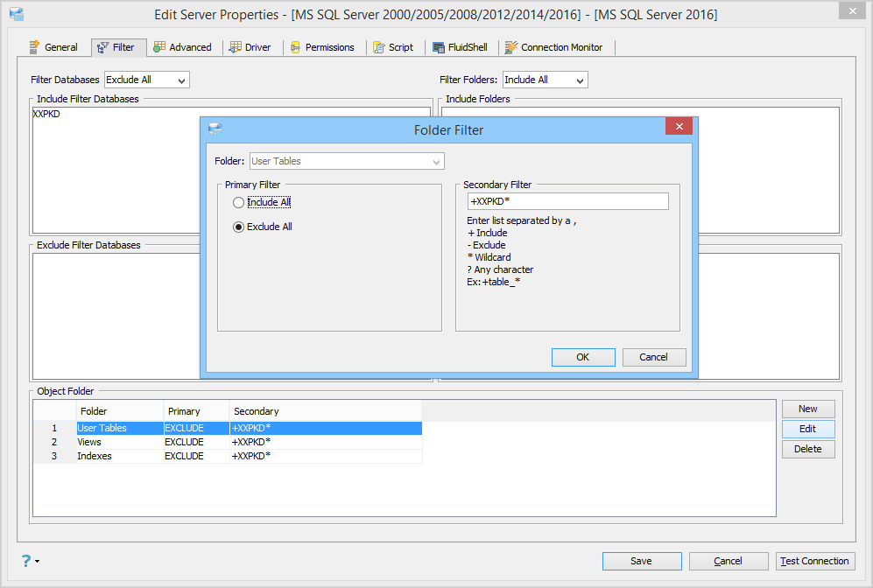The width and height of the screenshot is (873, 588).
Task: Click the blue help question mark icon
Action: point(26,561)
